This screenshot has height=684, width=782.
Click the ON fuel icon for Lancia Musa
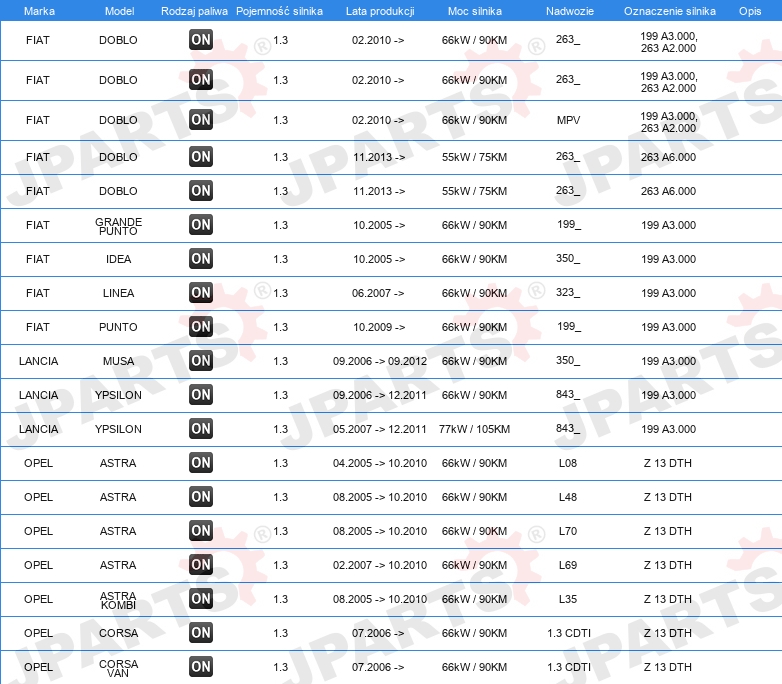point(201,360)
